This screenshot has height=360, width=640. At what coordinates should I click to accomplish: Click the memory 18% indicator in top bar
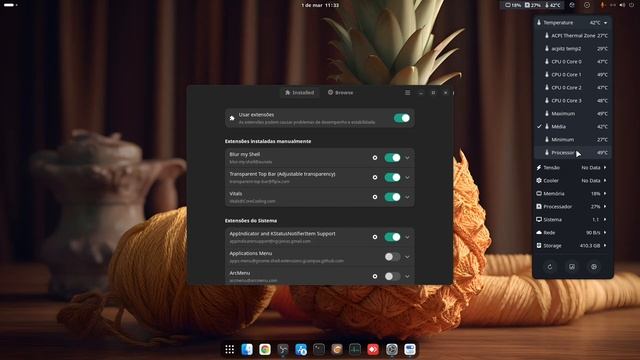tap(513, 5)
